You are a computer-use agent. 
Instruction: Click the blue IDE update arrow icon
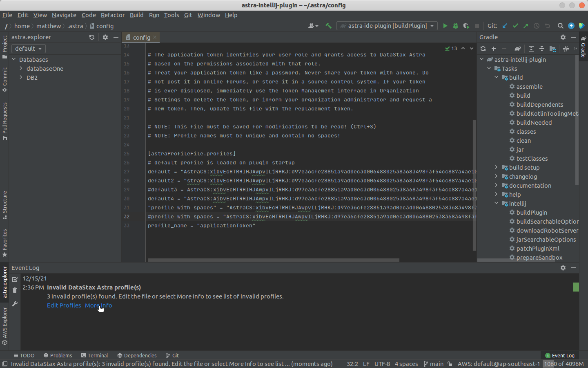(571, 26)
